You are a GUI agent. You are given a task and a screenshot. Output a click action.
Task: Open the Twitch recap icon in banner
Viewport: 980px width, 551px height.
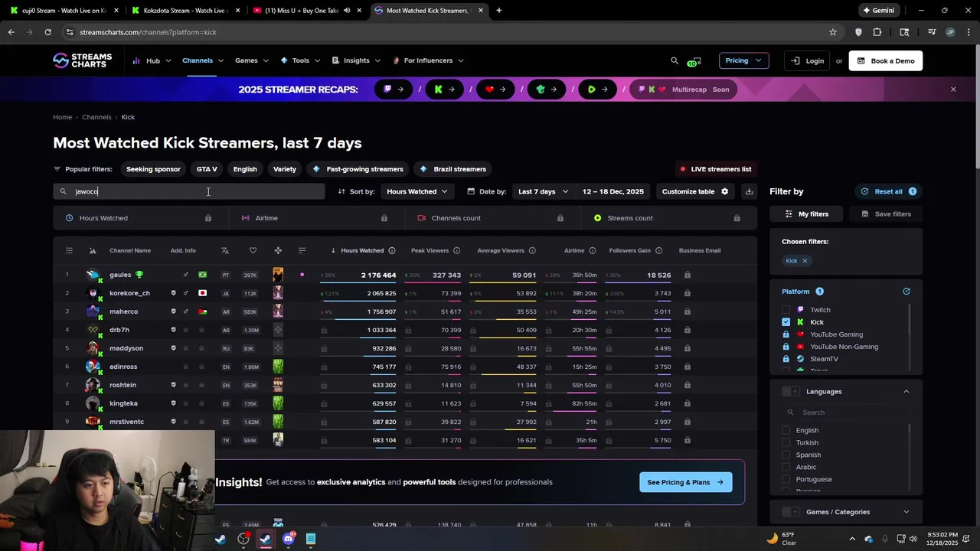click(x=394, y=90)
